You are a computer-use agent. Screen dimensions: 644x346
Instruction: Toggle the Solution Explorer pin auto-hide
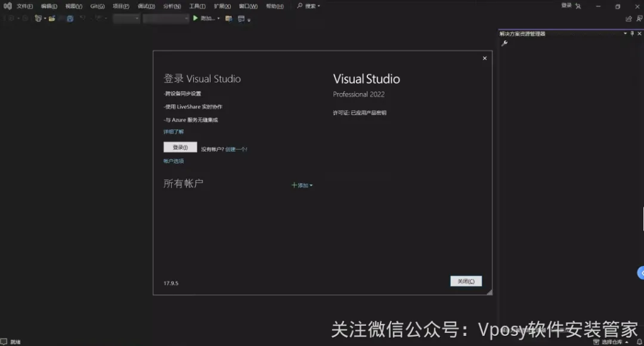tap(632, 33)
